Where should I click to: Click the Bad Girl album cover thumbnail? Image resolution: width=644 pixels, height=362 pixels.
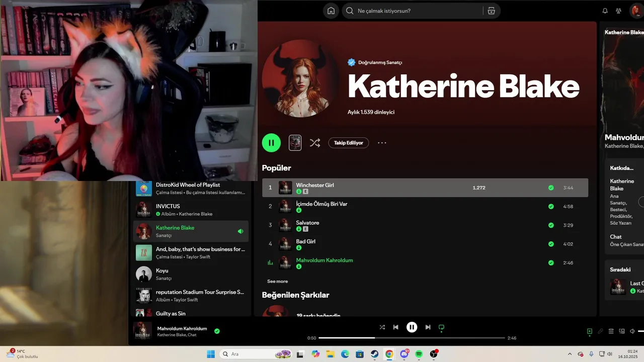tap(285, 244)
